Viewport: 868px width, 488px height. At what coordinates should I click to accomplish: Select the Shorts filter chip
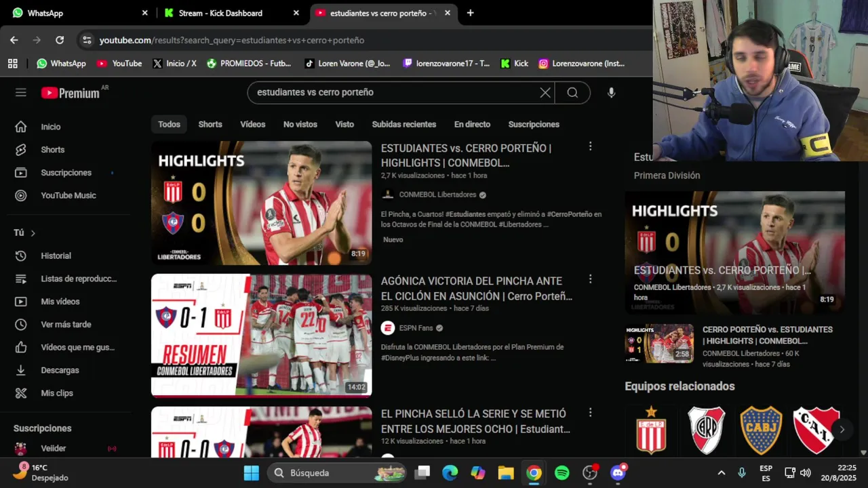click(210, 125)
